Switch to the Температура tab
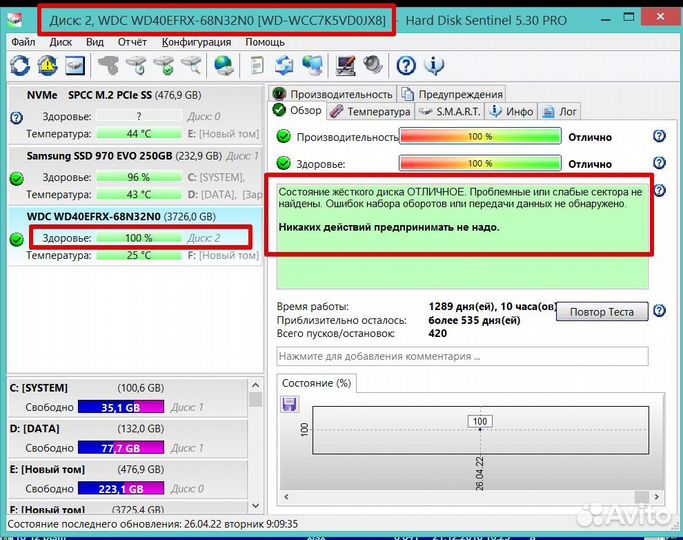 371,111
